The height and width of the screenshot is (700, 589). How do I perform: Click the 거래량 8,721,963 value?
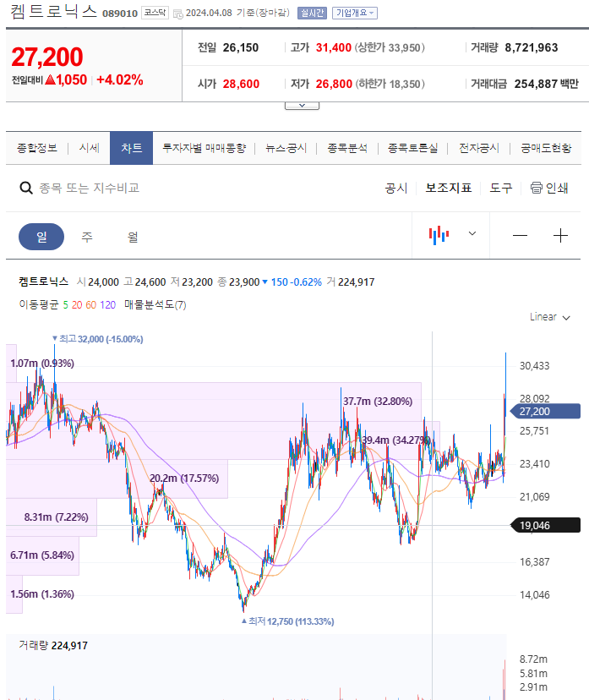pyautogui.click(x=531, y=48)
